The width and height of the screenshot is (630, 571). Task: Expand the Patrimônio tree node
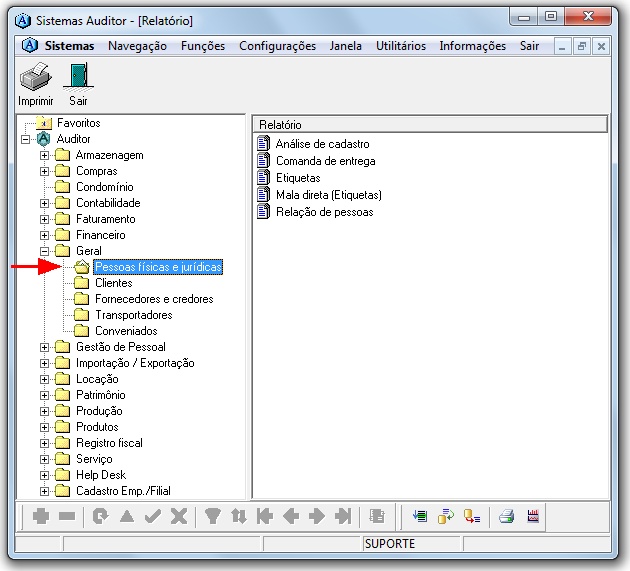point(45,395)
